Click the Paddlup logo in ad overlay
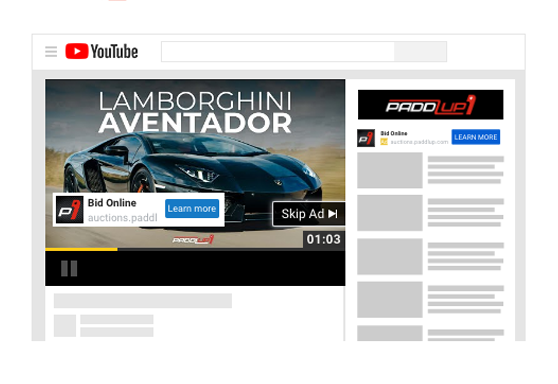Image resolution: width=558 pixels, height=384 pixels. point(70,210)
